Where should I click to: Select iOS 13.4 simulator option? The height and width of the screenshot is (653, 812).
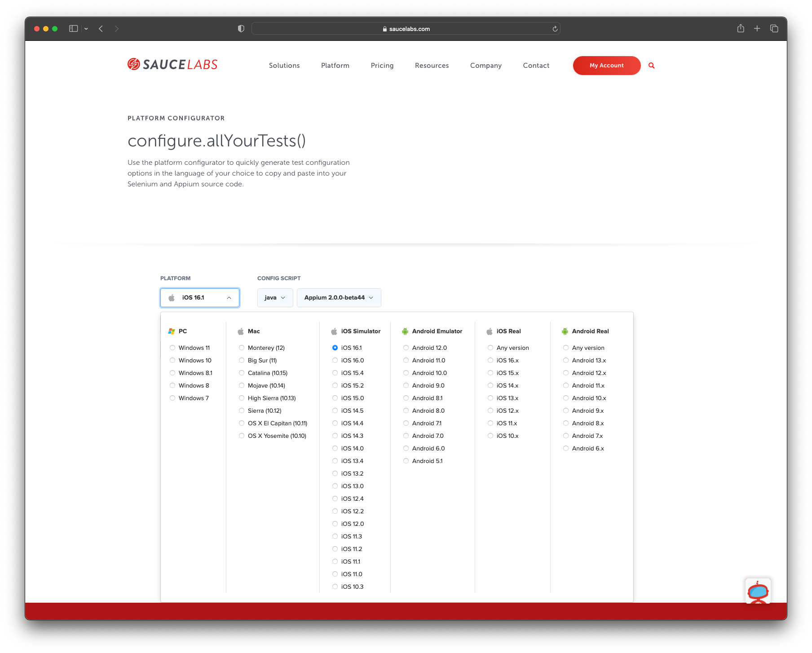coord(348,461)
